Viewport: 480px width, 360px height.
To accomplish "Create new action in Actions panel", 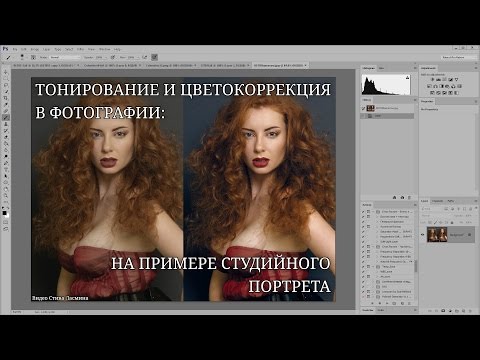I will (x=402, y=303).
